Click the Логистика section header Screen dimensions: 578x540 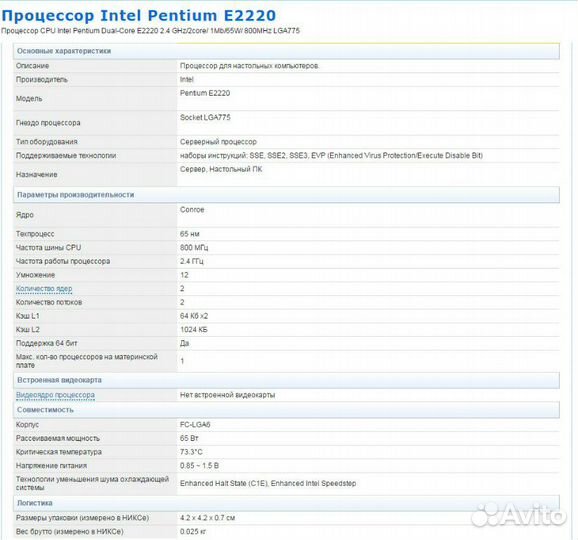point(286,503)
